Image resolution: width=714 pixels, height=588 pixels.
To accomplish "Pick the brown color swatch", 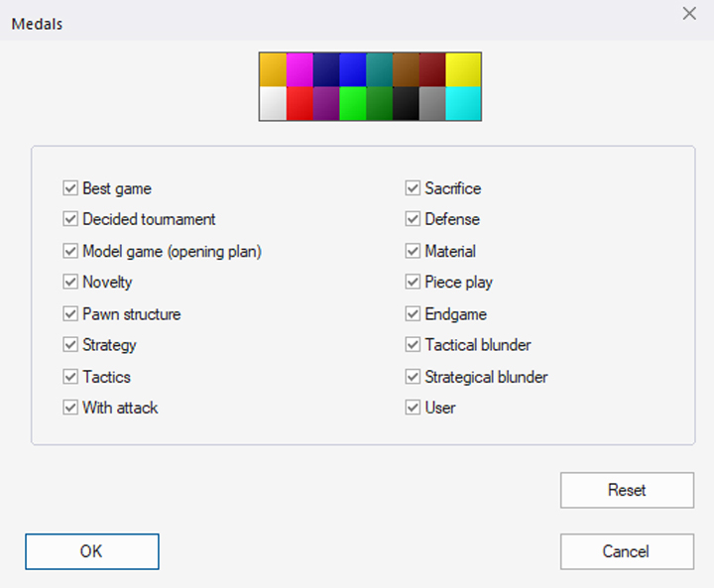I will [406, 69].
